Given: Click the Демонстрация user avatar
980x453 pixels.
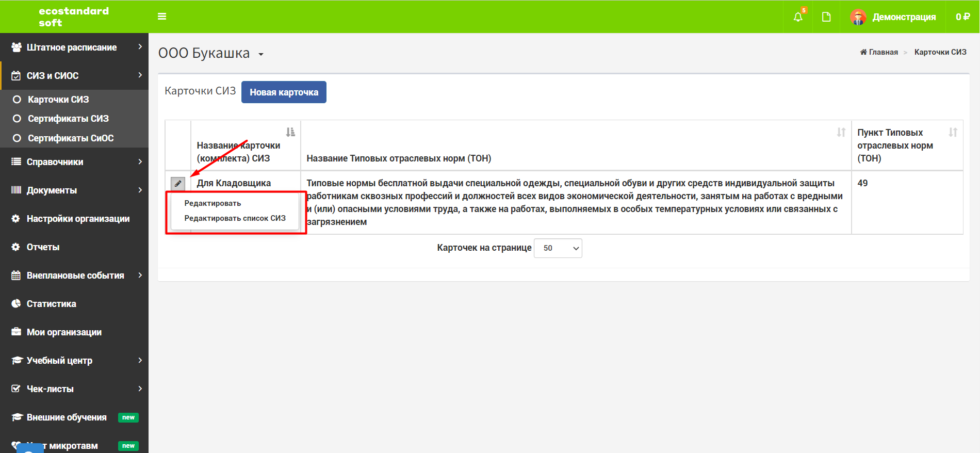Looking at the screenshot, I should pyautogui.click(x=858, y=17).
